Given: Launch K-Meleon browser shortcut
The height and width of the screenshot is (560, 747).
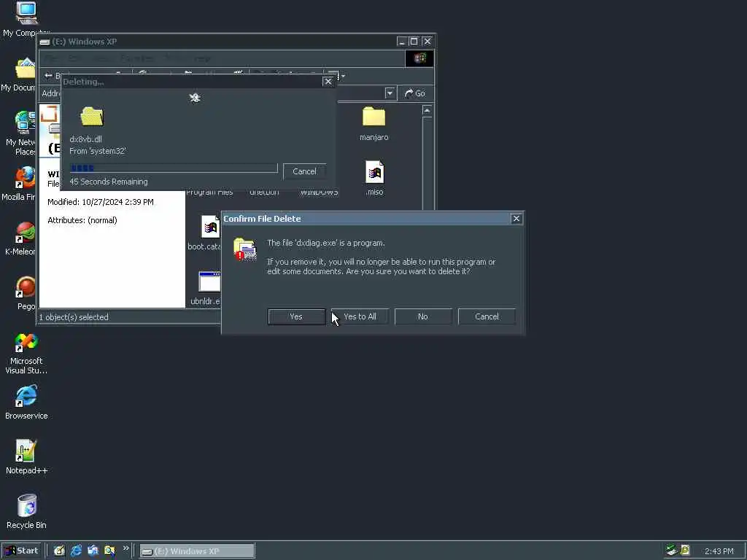Looking at the screenshot, I should point(21,238).
